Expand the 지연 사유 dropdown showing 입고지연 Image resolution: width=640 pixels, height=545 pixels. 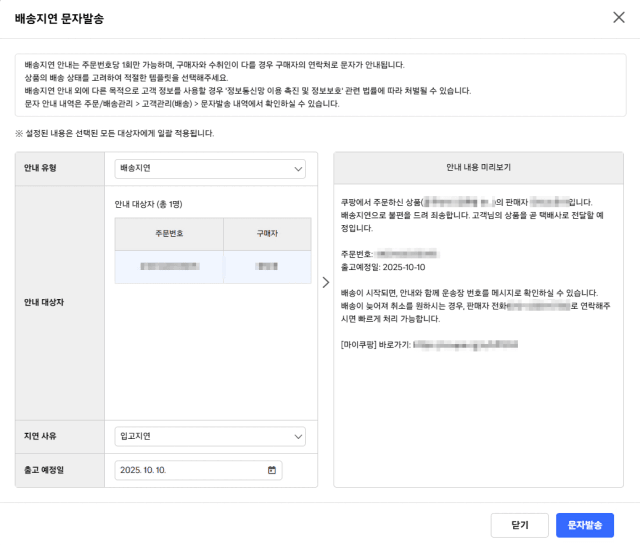coord(210,436)
